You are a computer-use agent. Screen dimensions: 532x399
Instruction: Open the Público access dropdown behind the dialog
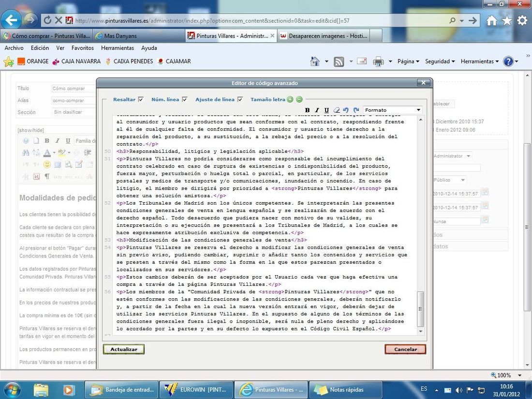(450, 180)
